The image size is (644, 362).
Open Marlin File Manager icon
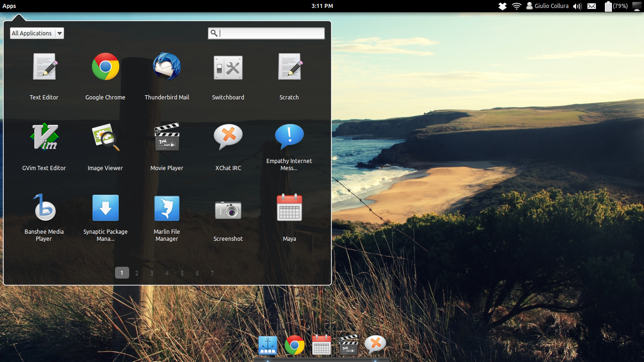point(167,208)
